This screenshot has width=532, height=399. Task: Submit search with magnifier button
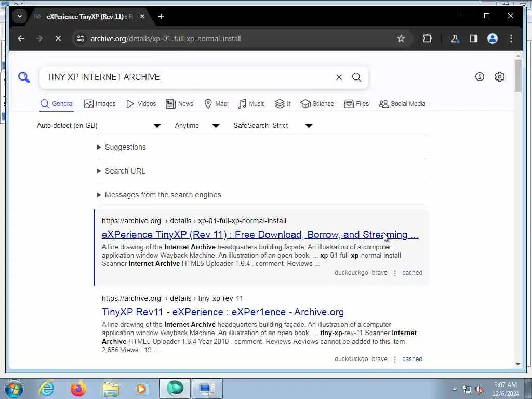(x=356, y=77)
